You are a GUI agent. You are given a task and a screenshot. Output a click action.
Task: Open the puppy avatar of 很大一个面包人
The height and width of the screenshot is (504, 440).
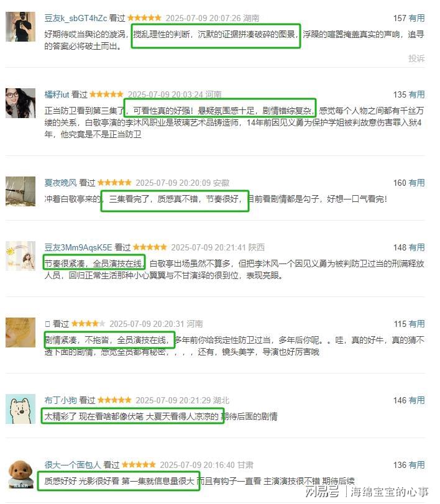coord(21,474)
